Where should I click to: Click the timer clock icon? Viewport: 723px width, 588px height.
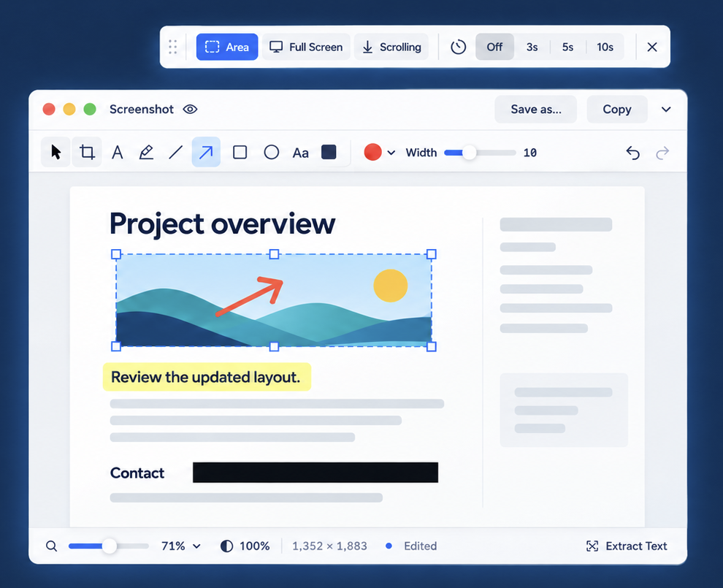click(459, 47)
